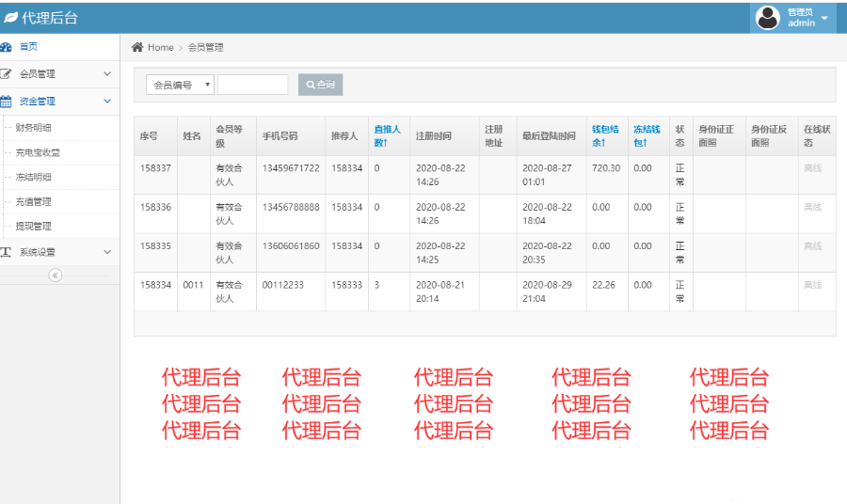Click the Home icon in breadcrumb
The image size is (847, 504).
tap(137, 47)
